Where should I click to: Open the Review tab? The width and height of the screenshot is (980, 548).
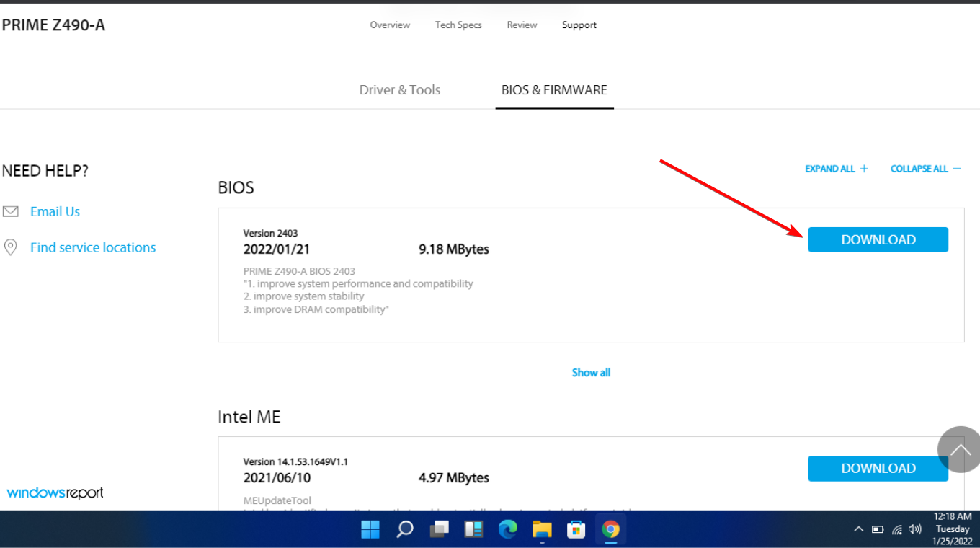(522, 25)
